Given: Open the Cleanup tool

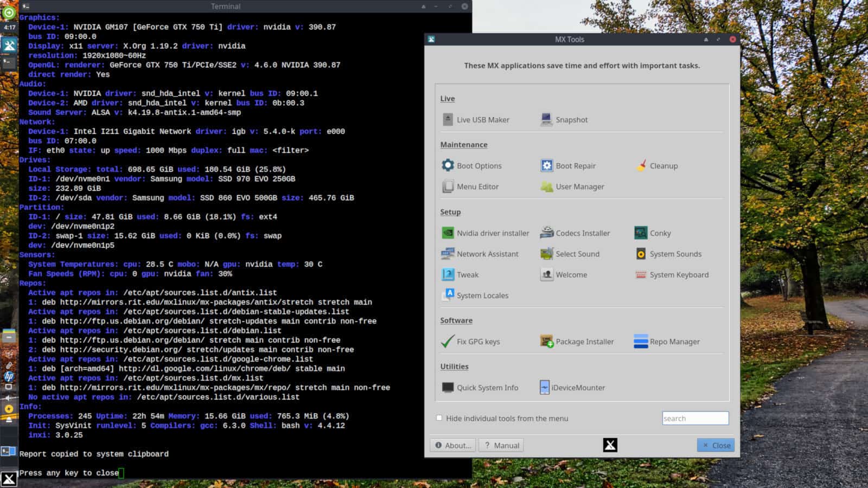Looking at the screenshot, I should [x=657, y=166].
